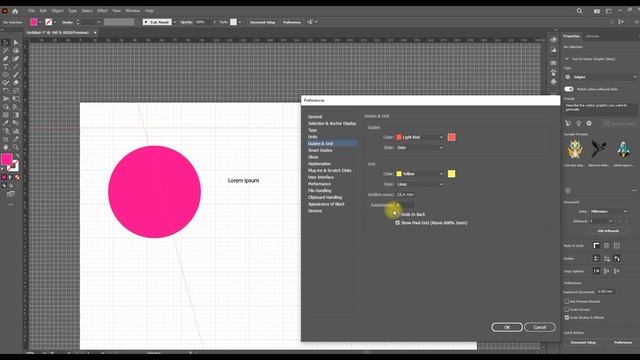Toggle Grids In Back checkbox

(397, 214)
